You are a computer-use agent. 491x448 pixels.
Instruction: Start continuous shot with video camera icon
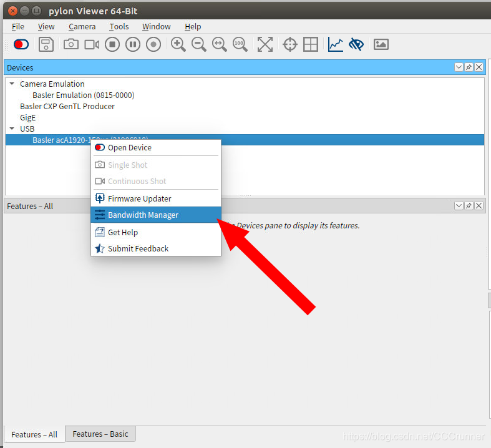click(x=92, y=44)
